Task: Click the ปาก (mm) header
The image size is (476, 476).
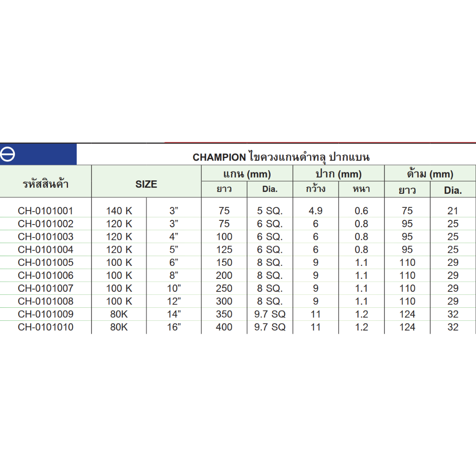Action: point(338,174)
